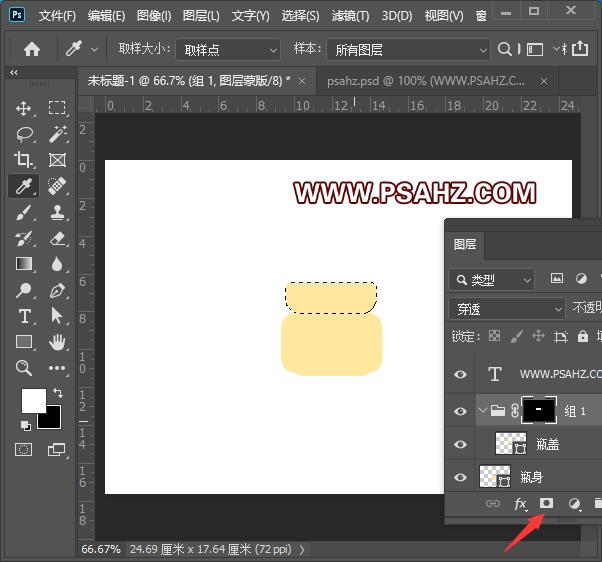Image resolution: width=602 pixels, height=562 pixels.
Task: Select the Gradient tool
Action: pos(24,264)
